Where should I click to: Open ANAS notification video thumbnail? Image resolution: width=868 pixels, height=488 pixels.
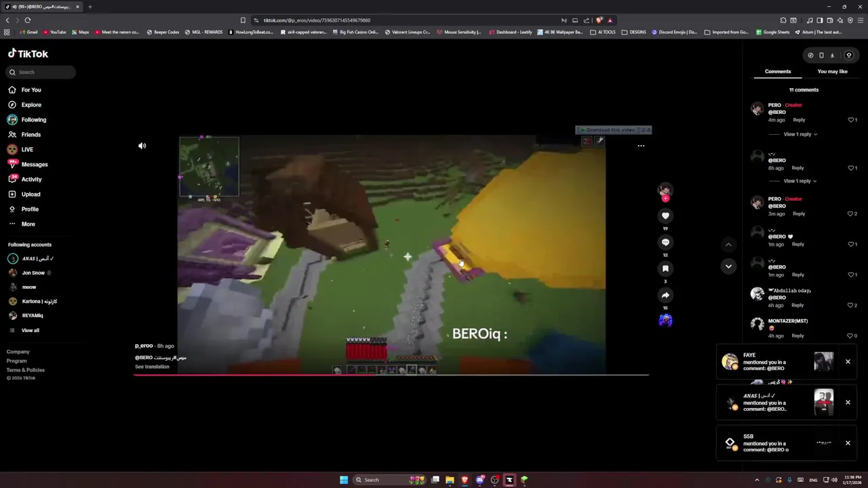coord(824,403)
